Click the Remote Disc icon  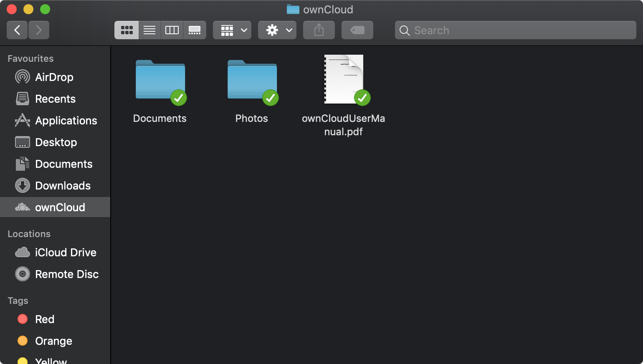point(23,274)
